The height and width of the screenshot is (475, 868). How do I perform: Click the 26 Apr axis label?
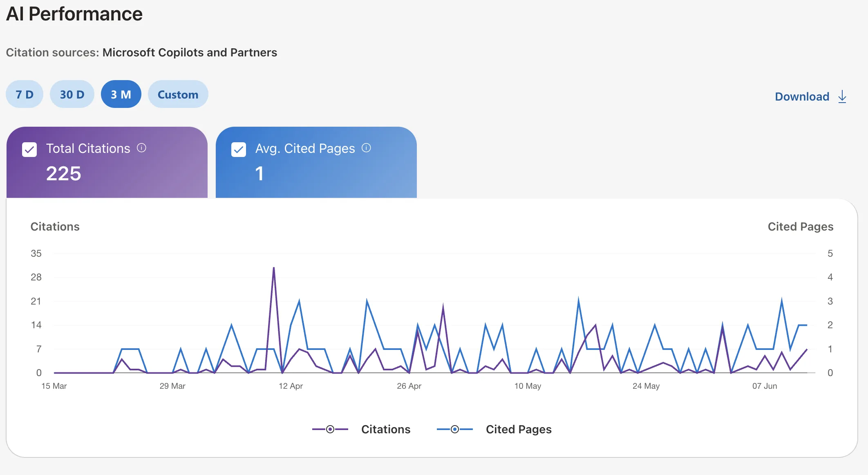(409, 386)
